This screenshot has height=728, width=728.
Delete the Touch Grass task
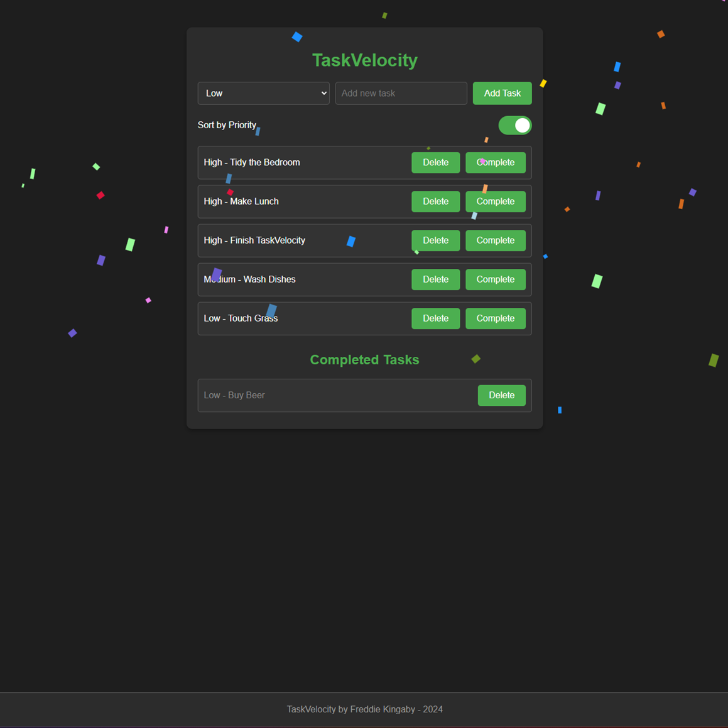point(435,318)
